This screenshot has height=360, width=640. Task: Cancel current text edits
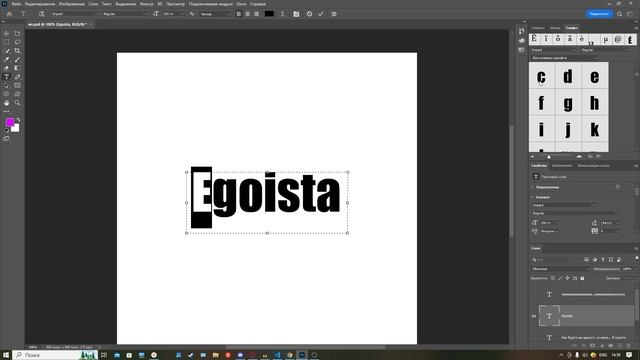(309, 14)
